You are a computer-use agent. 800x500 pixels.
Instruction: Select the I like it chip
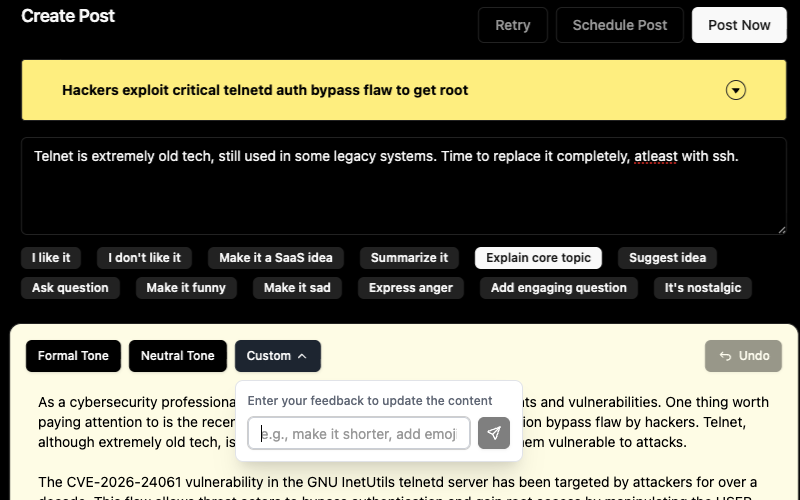point(51,258)
